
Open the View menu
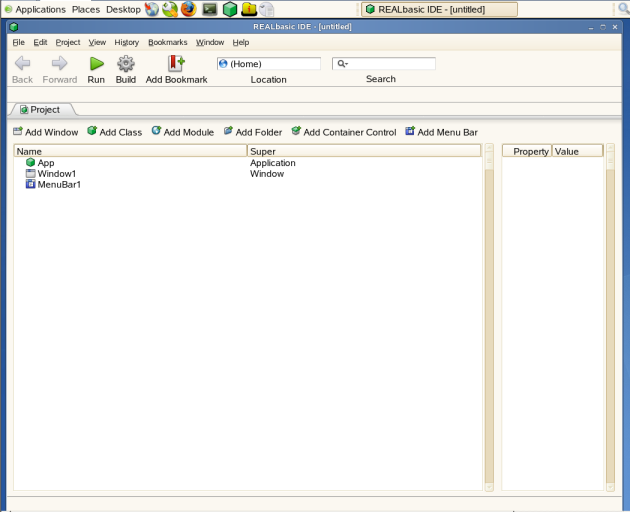click(x=97, y=42)
